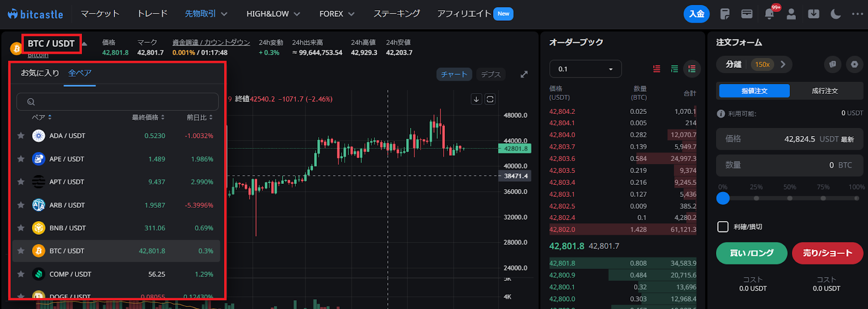Open the 先物取引 dropdown menu
This screenshot has height=309, width=868.
(x=206, y=14)
